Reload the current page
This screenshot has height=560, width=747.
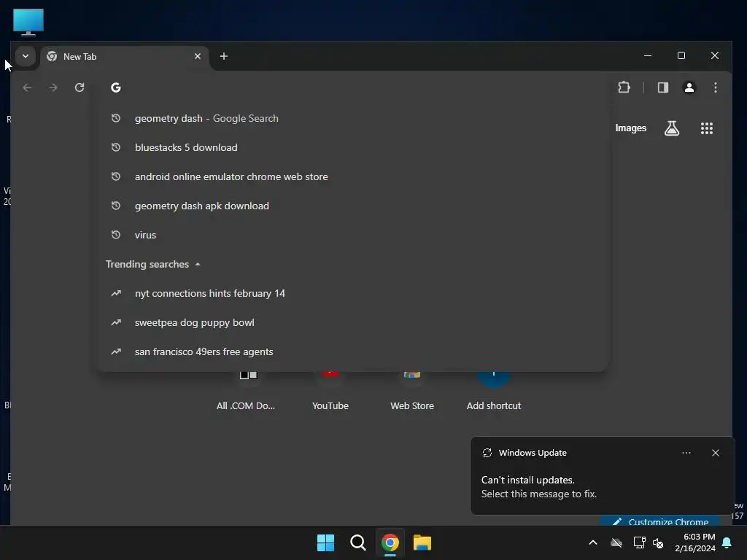coord(80,87)
